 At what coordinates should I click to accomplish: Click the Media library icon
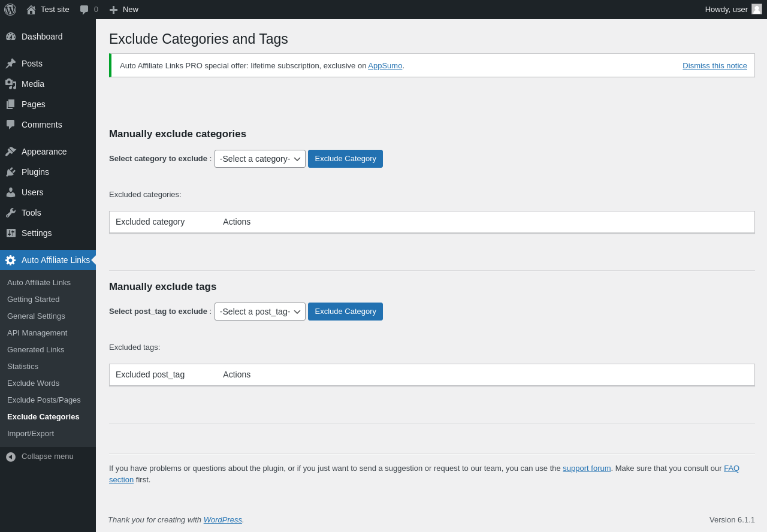click(11, 84)
